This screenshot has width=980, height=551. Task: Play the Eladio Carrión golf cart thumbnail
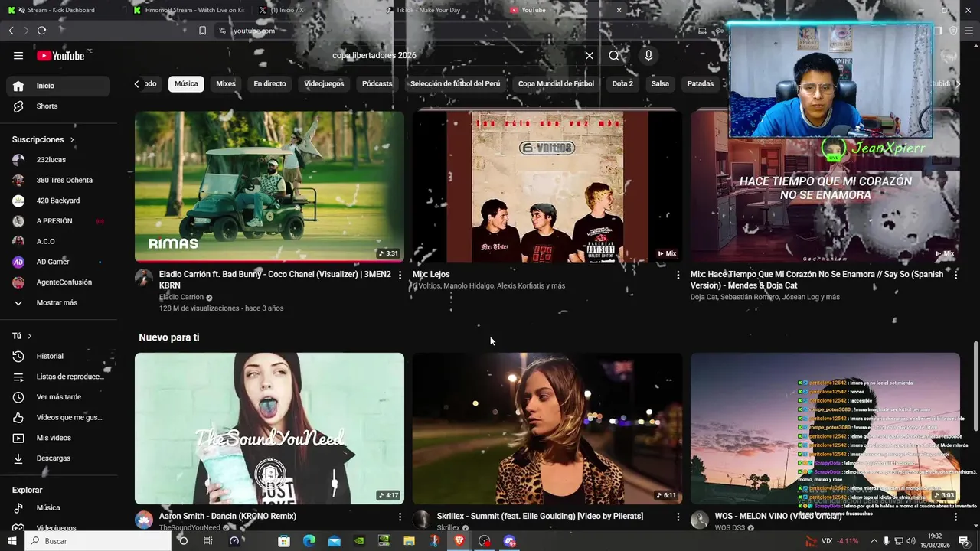coord(269,187)
